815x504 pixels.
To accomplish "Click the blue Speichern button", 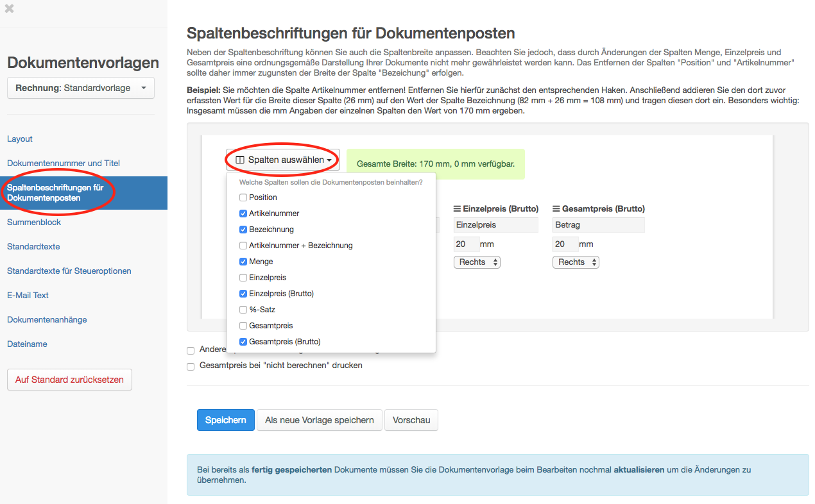I will click(225, 420).
